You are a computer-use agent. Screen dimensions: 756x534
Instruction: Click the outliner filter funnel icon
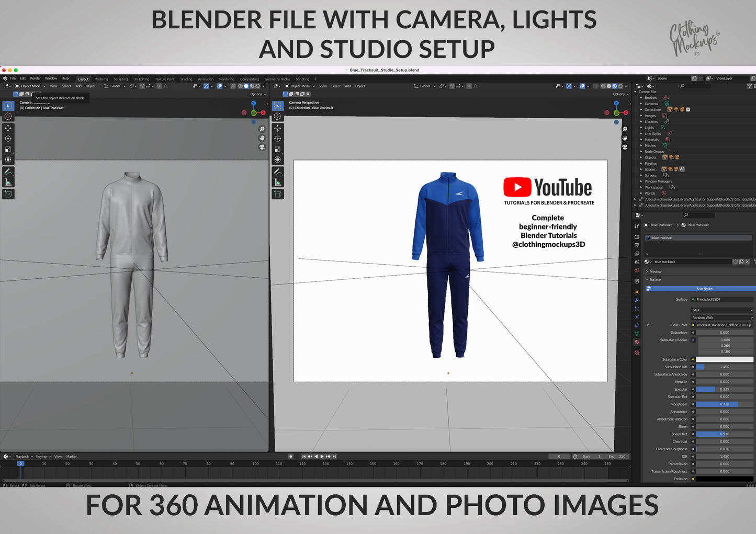(750, 86)
